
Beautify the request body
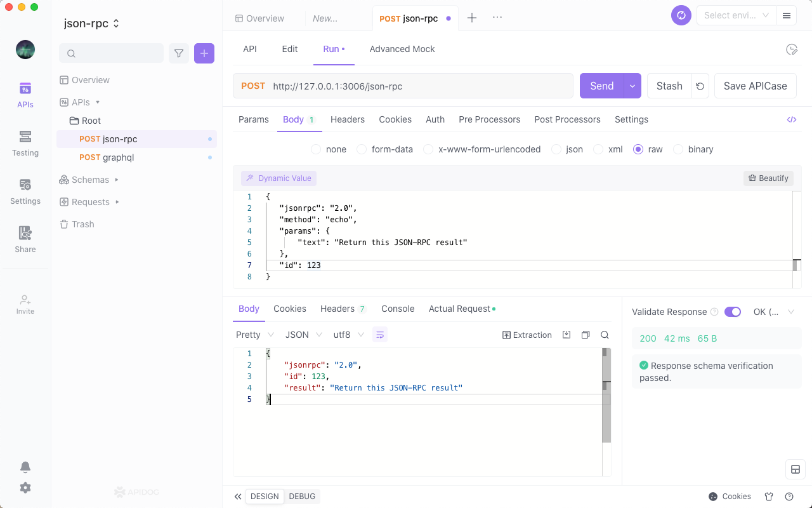[x=768, y=178]
